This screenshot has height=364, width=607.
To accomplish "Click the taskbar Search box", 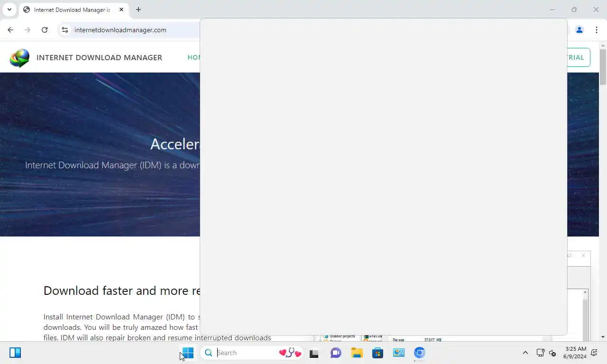I will pos(252,353).
